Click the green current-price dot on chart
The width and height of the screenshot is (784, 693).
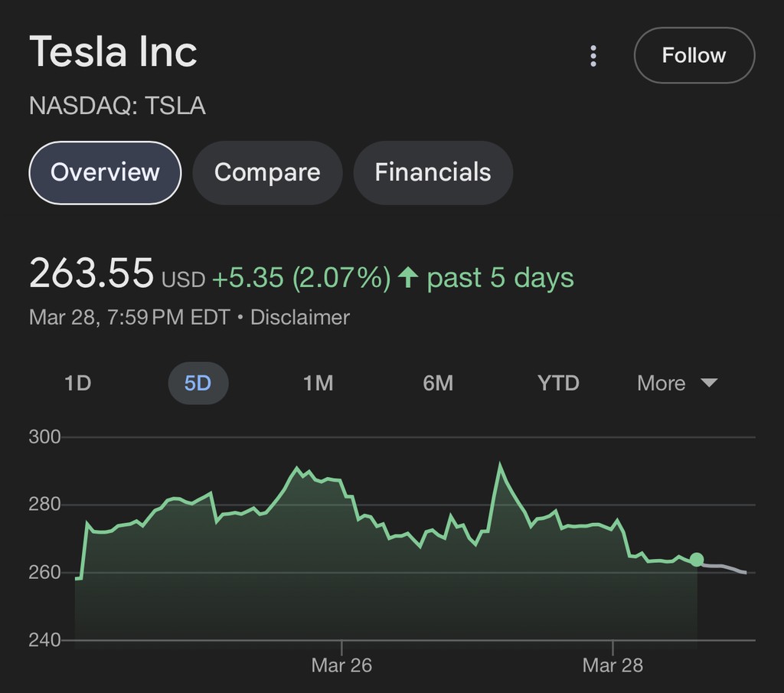696,560
